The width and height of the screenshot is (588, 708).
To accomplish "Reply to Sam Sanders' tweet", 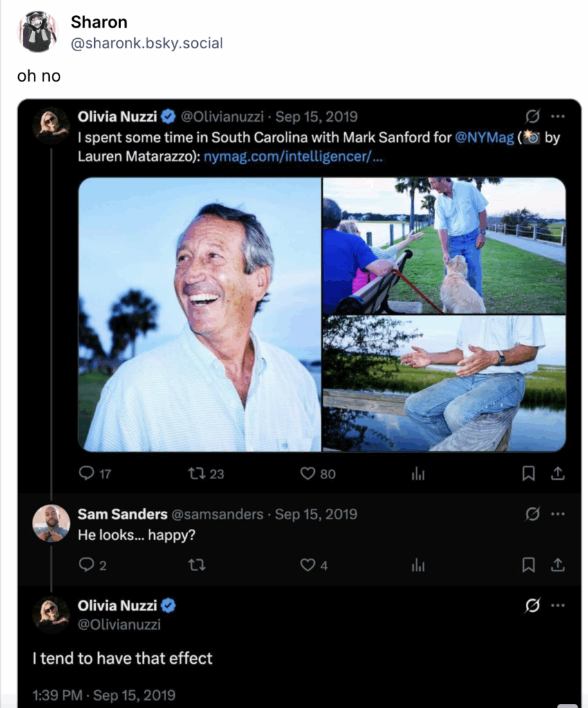I will tap(86, 565).
